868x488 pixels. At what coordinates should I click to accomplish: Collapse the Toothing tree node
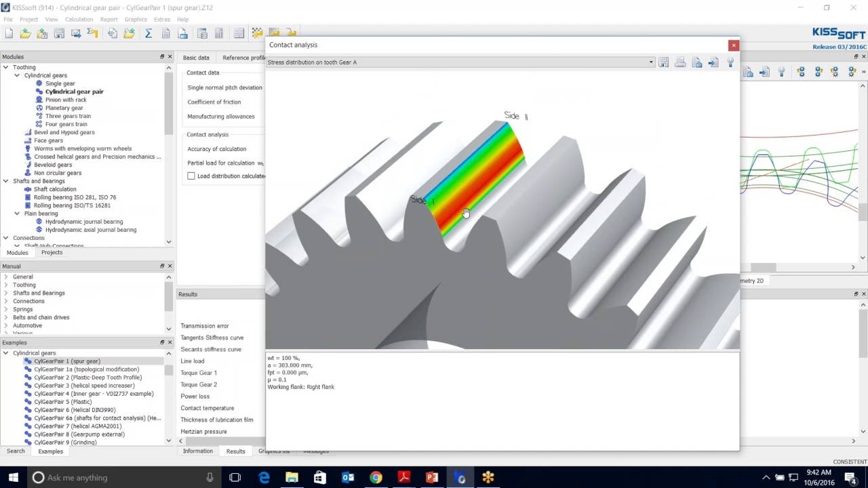pyautogui.click(x=6, y=67)
